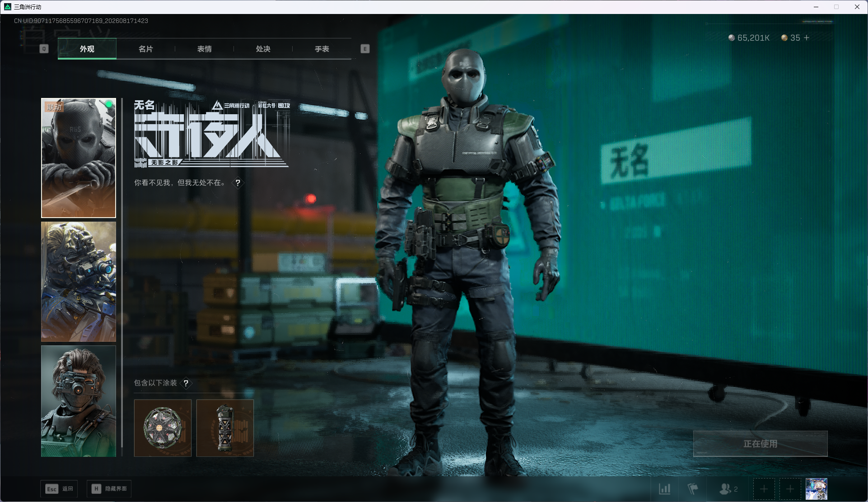
Task: Close the 三角洲行动 window
Action: point(857,7)
